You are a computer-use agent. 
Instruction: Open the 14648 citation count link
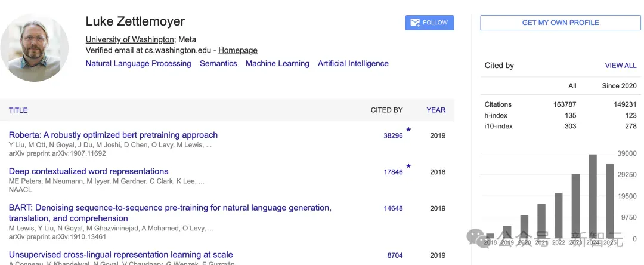click(393, 208)
